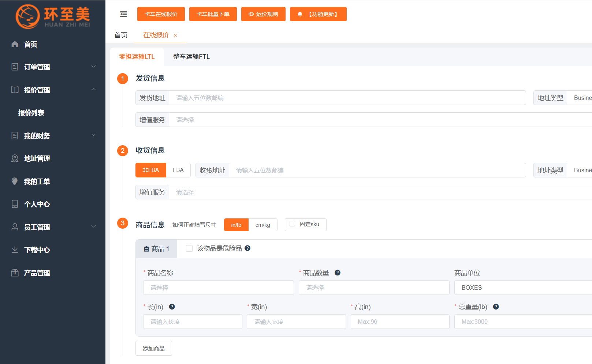Select the FBA option
The image size is (592, 364).
click(x=178, y=170)
